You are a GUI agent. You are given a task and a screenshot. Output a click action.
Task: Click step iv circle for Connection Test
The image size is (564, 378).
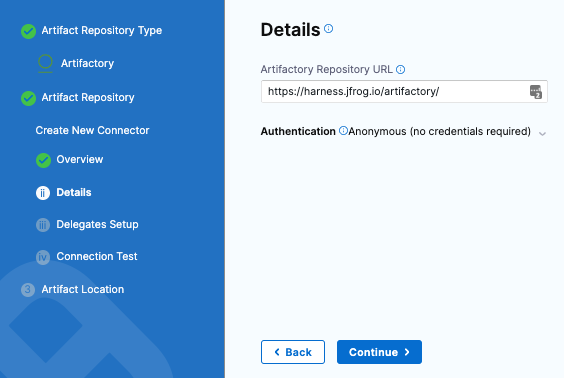coord(43,258)
